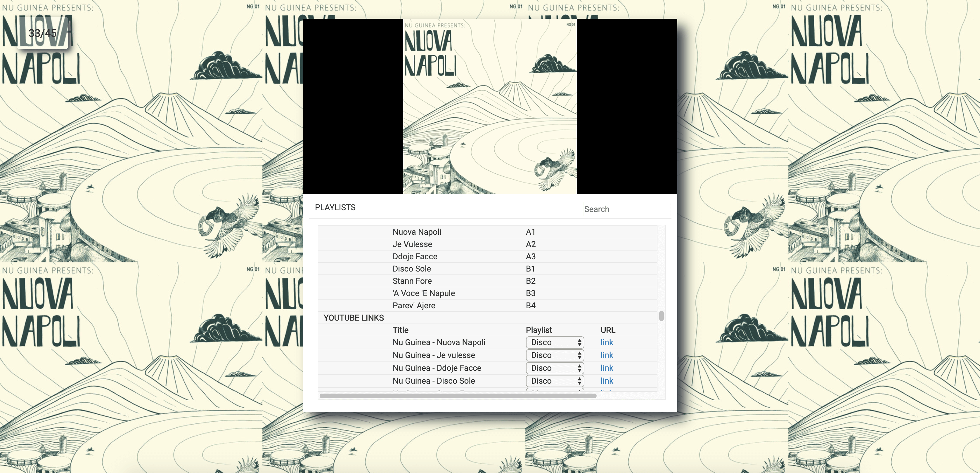Select the track row 'Je Vulesse'
Viewport: 980px width, 473px height.
tap(487, 244)
